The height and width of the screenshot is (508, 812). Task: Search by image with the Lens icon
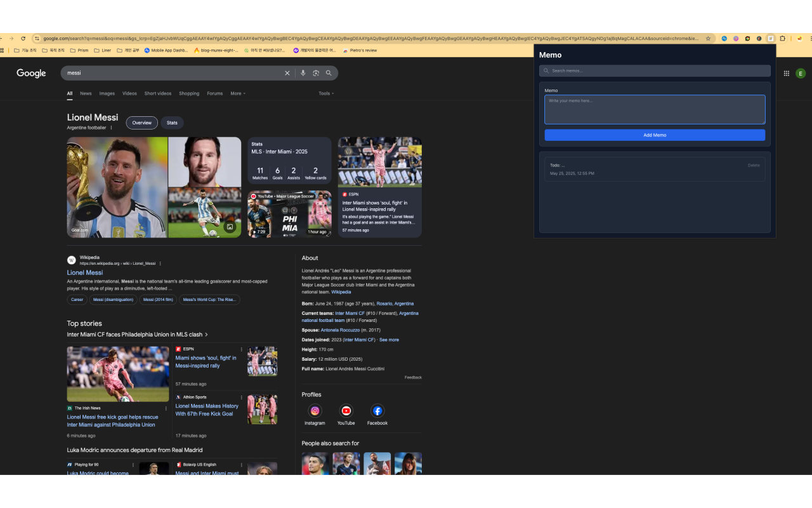tap(315, 73)
